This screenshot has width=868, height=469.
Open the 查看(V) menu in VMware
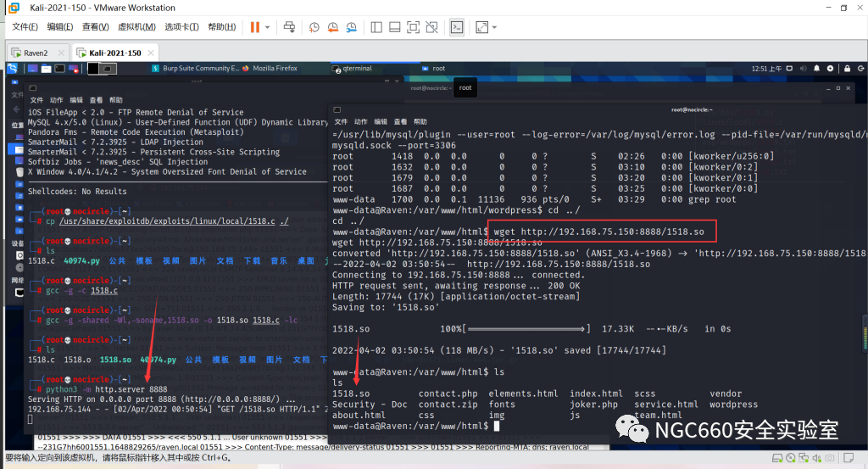click(x=95, y=26)
